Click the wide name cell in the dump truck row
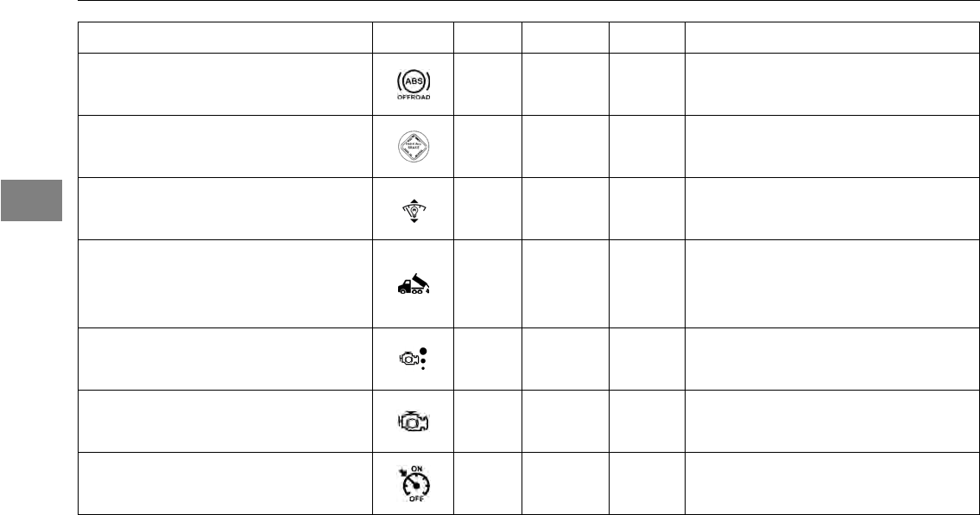Viewport: 980px width, 515px height. (225, 283)
